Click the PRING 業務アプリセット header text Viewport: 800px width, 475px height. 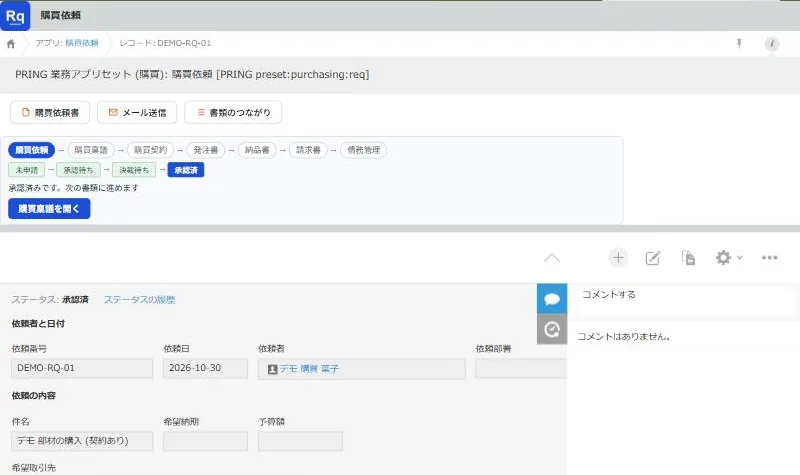(x=192, y=74)
